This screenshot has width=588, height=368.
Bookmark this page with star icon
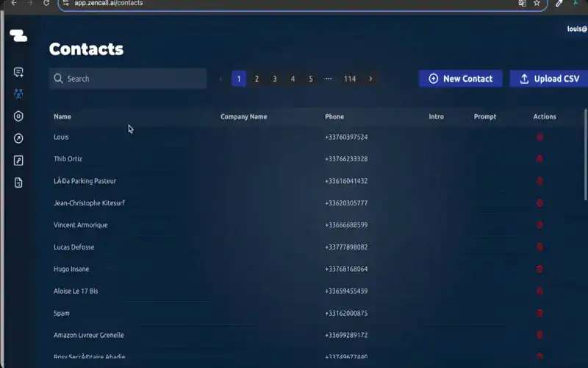point(537,3)
